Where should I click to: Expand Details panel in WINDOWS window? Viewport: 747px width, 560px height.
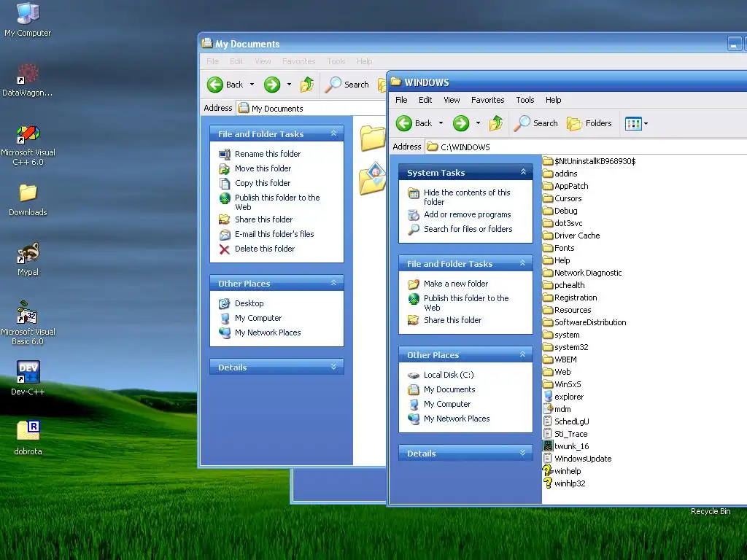pyautogui.click(x=522, y=453)
